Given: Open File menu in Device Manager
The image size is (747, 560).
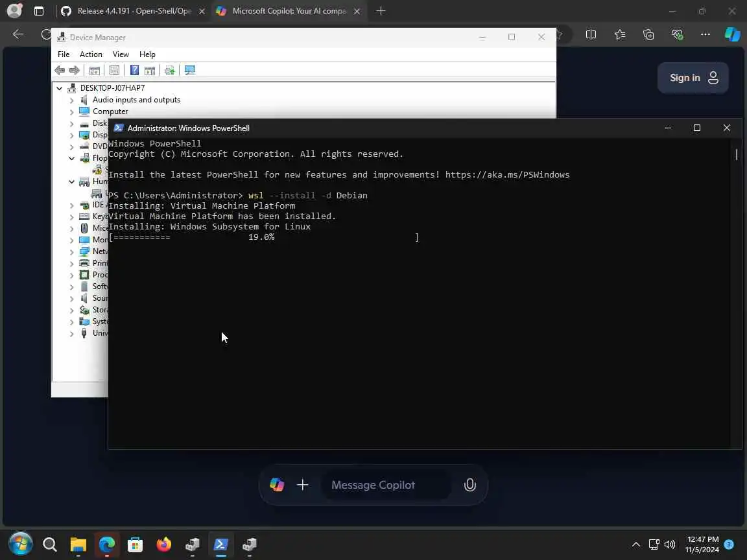Looking at the screenshot, I should coord(64,54).
